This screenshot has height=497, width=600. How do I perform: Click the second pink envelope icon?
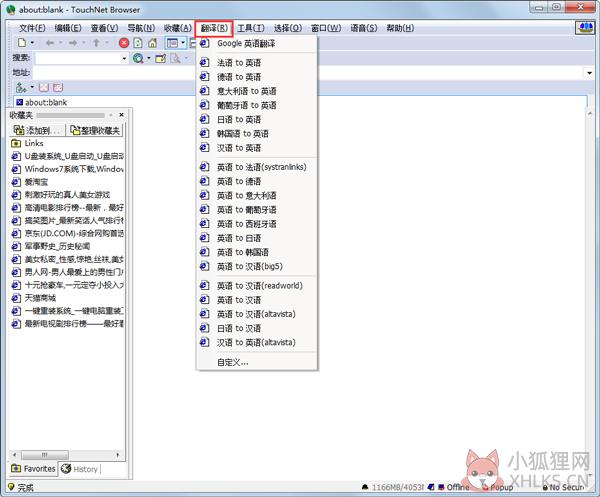(x=58, y=88)
